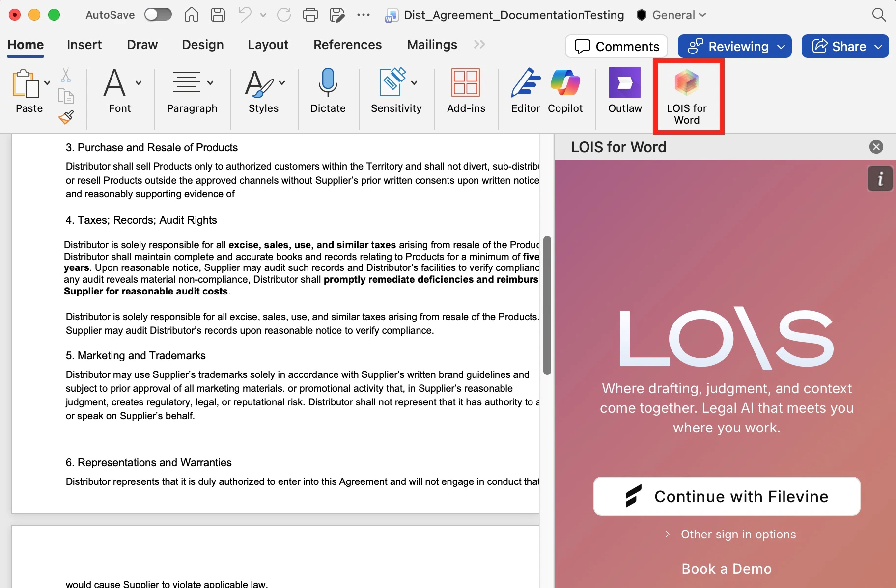896x588 pixels.
Task: Click the LOIS for Word ribbon button
Action: coord(687,96)
